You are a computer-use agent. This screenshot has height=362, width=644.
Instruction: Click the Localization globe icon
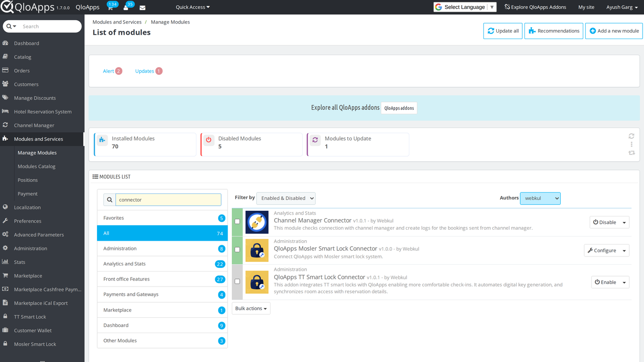click(6, 207)
